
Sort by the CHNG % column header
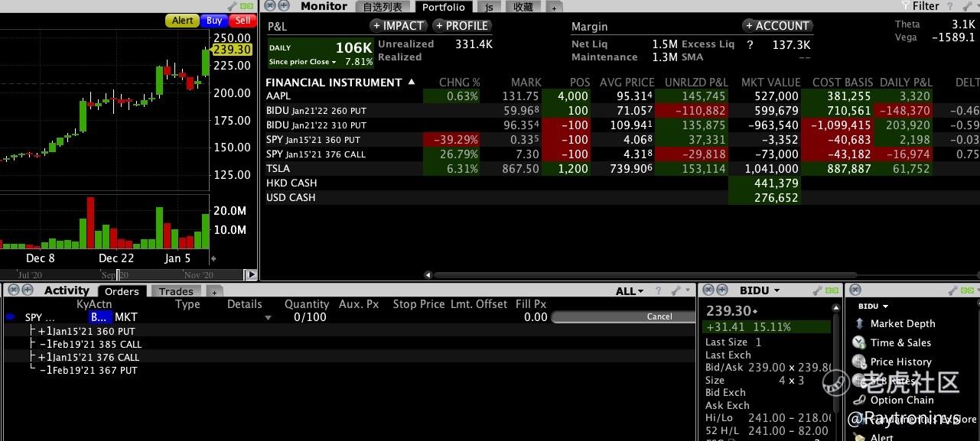(x=459, y=82)
